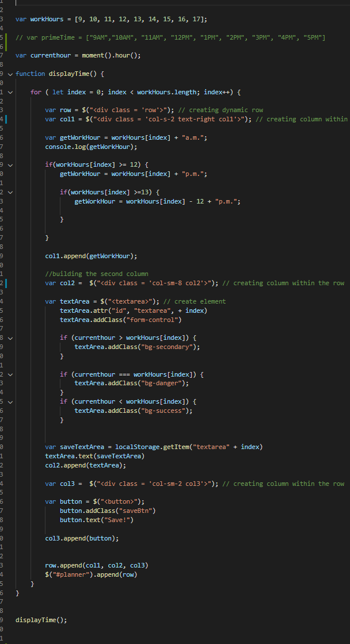Click 'textArea.addClass("form-control")' line
Image resolution: width=350 pixels, height=644 pixels.
(x=120, y=320)
